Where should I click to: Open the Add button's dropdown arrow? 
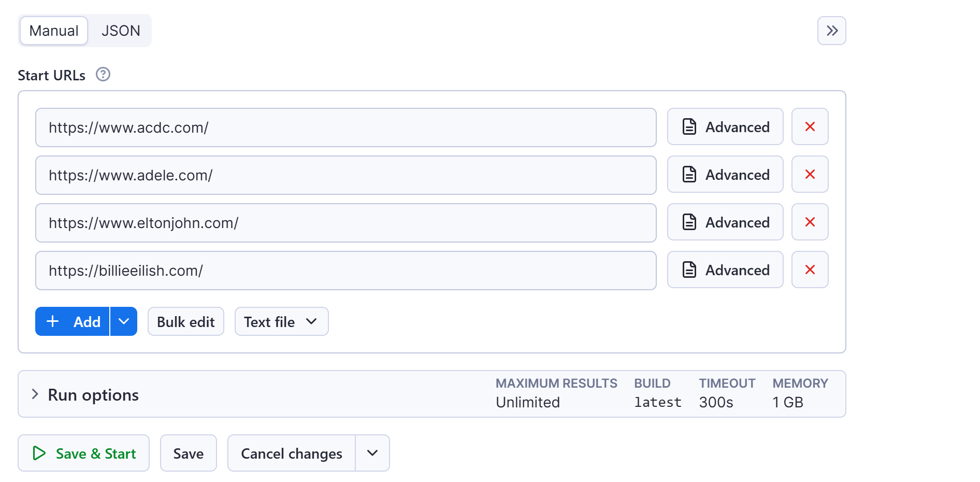(124, 321)
